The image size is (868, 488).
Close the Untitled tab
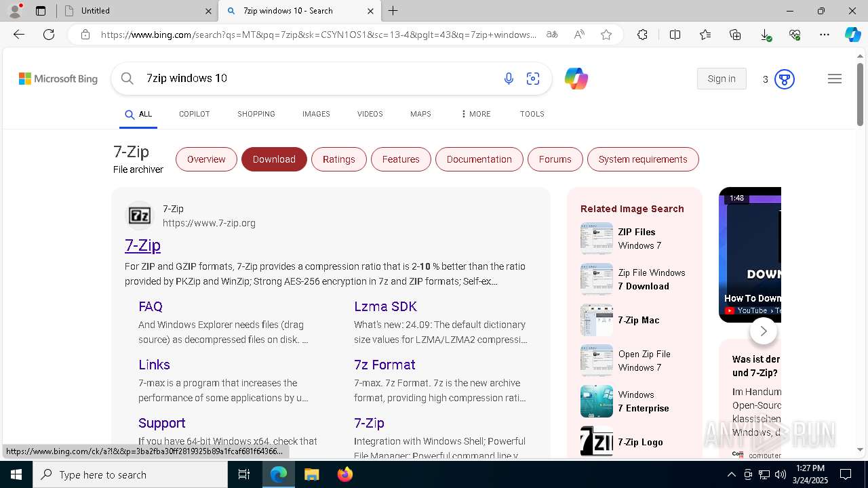[x=208, y=11]
